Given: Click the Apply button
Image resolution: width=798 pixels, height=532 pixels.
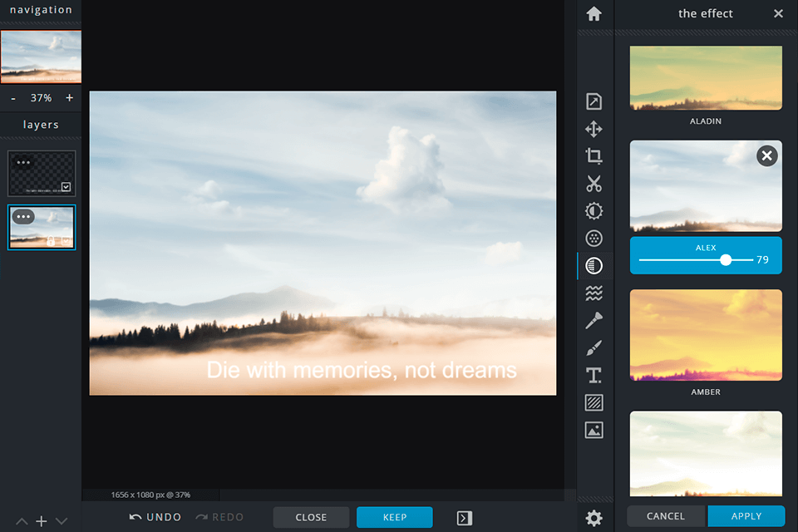Looking at the screenshot, I should tap(746, 516).
